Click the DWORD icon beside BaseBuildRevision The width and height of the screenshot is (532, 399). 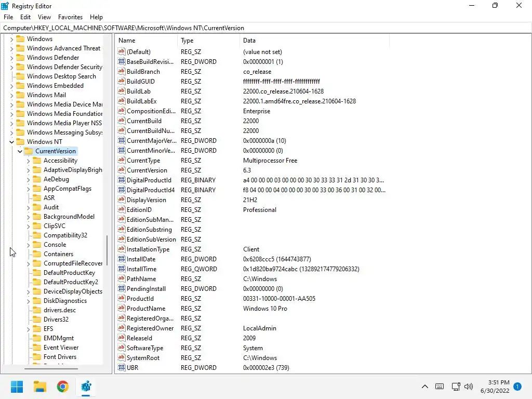point(122,61)
